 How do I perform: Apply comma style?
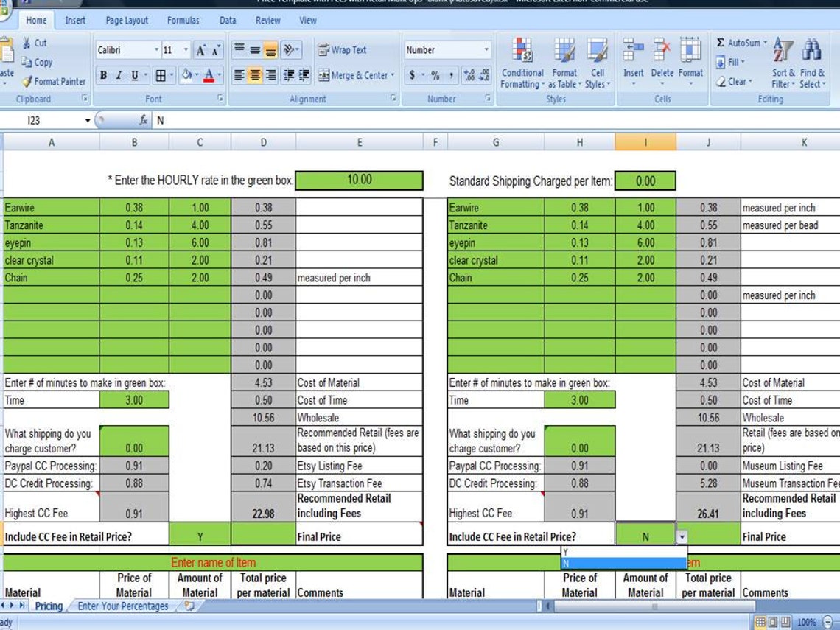click(451, 76)
